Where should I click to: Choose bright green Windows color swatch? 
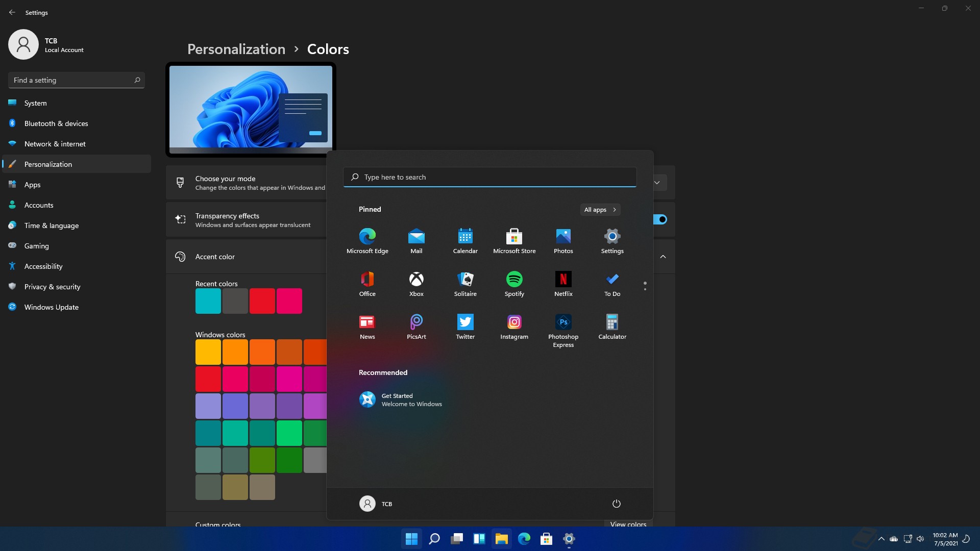click(289, 433)
